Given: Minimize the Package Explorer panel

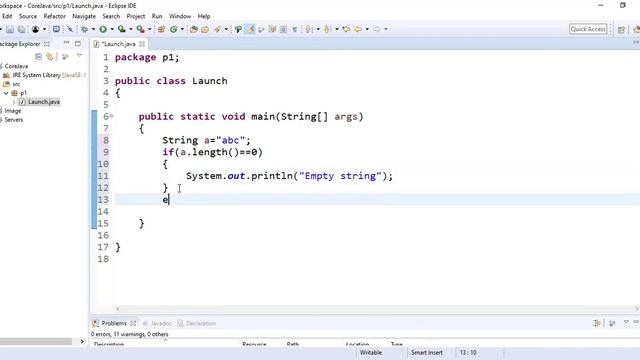Looking at the screenshot, I should pos(67,43).
